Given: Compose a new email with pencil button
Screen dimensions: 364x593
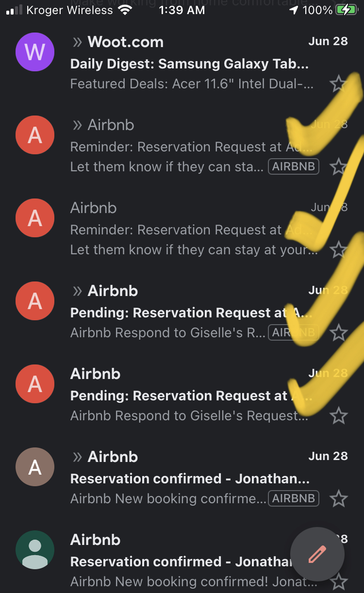Looking at the screenshot, I should pyautogui.click(x=317, y=554).
